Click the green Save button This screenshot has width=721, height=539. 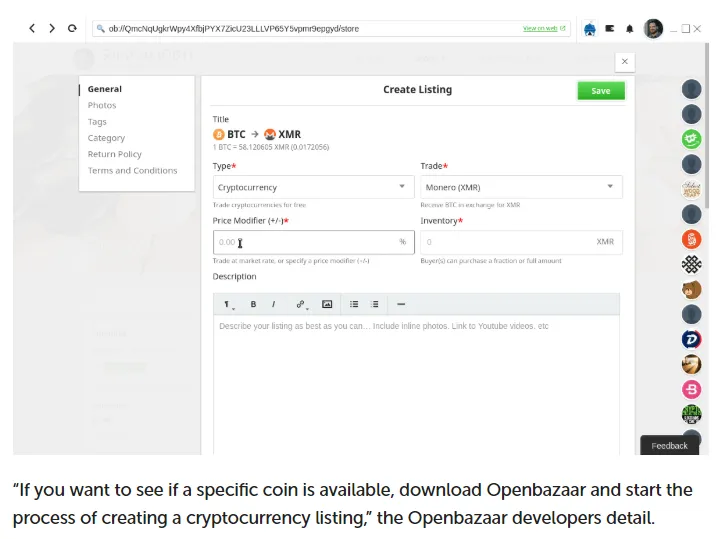(601, 91)
